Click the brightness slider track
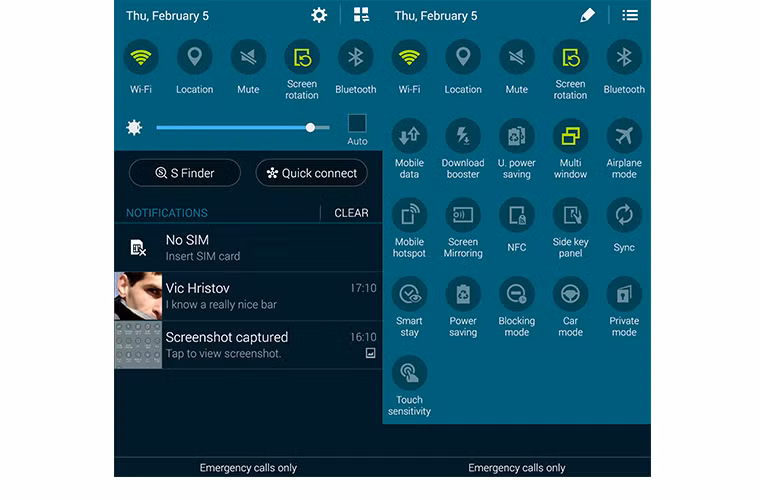This screenshot has width=760, height=500. [x=243, y=127]
